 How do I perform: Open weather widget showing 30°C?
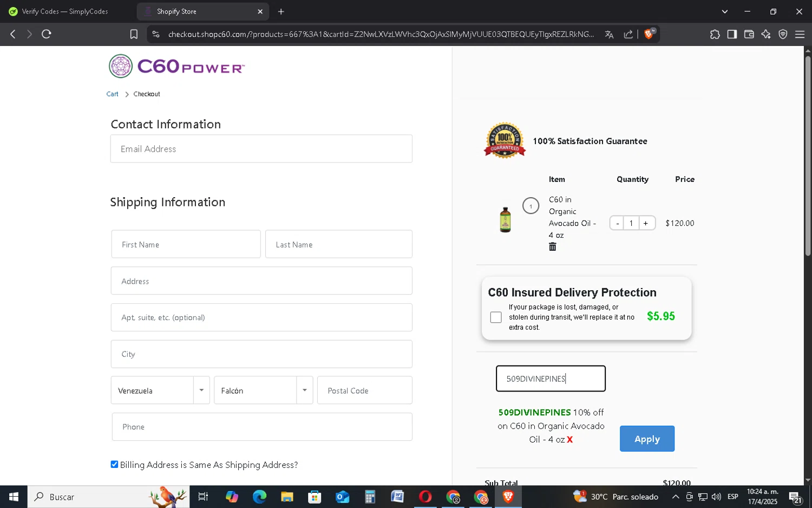point(616,497)
